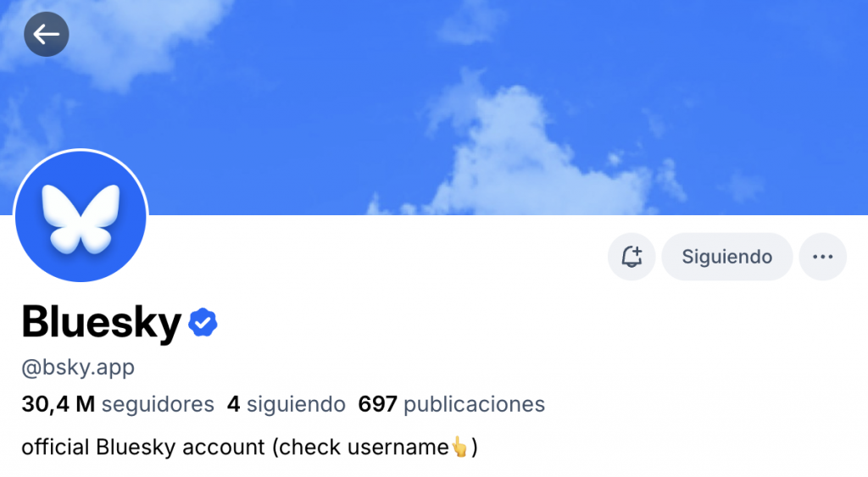Click the number 4 following count

pyautogui.click(x=234, y=404)
